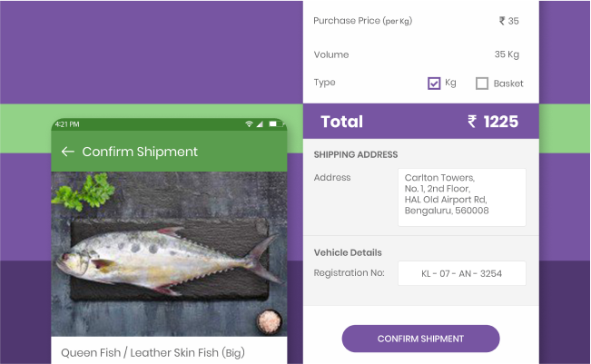Tap the battery icon in status bar
This screenshot has height=364, width=591.
(275, 124)
